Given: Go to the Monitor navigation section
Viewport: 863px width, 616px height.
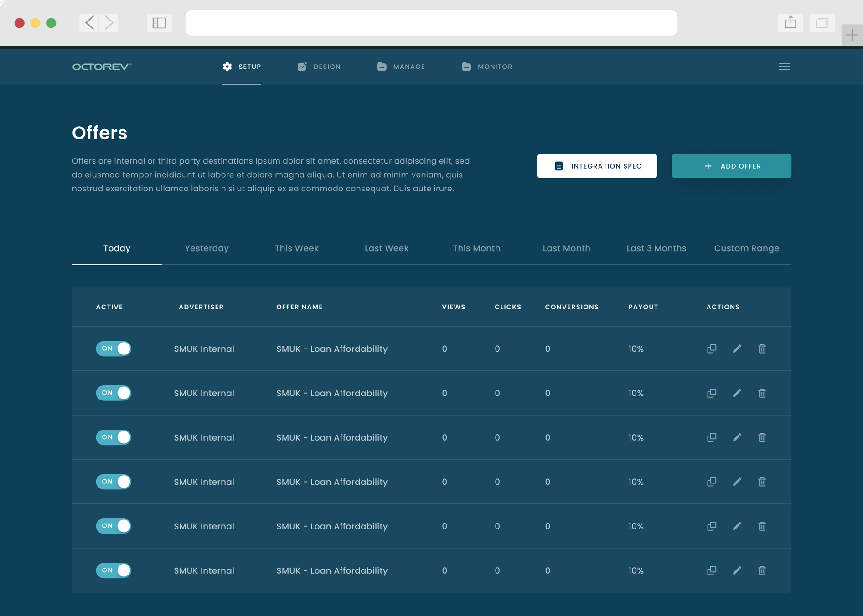Looking at the screenshot, I should pos(487,67).
